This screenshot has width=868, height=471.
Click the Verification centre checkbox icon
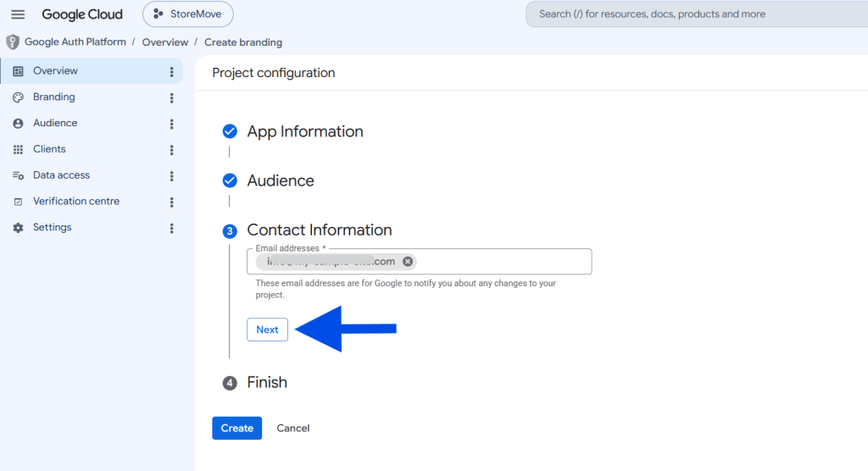19,202
